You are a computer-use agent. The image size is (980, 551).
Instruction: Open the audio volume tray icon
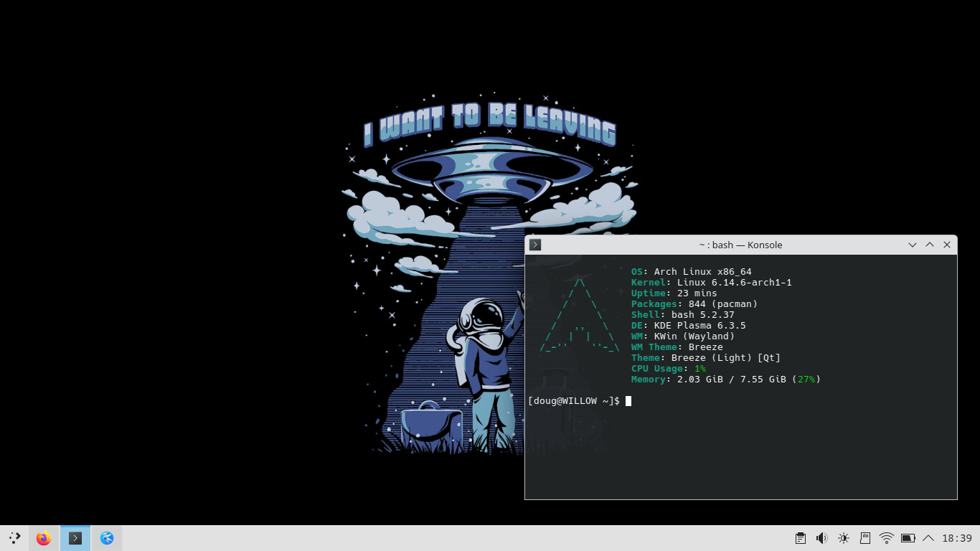[821, 538]
